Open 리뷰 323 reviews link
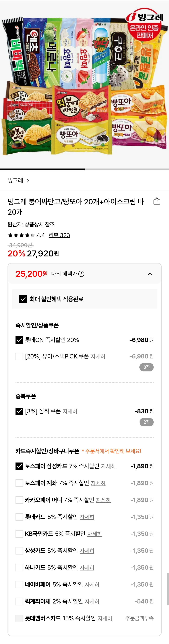169x644 pixels. [x=59, y=235]
